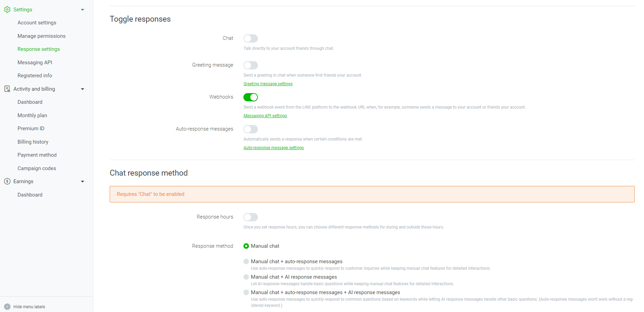Collapse the Settings section arrow
The height and width of the screenshot is (312, 644).
(x=83, y=10)
